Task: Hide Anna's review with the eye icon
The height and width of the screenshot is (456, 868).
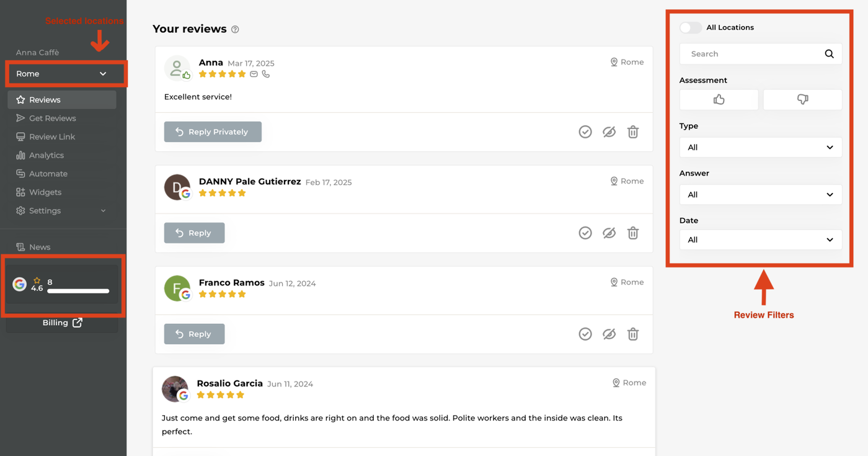Action: (609, 132)
